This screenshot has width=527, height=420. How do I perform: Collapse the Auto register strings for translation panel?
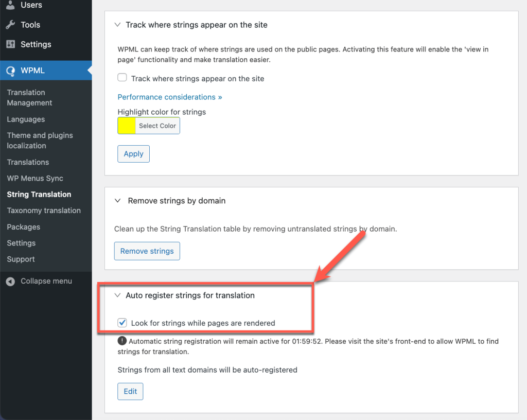(x=117, y=295)
